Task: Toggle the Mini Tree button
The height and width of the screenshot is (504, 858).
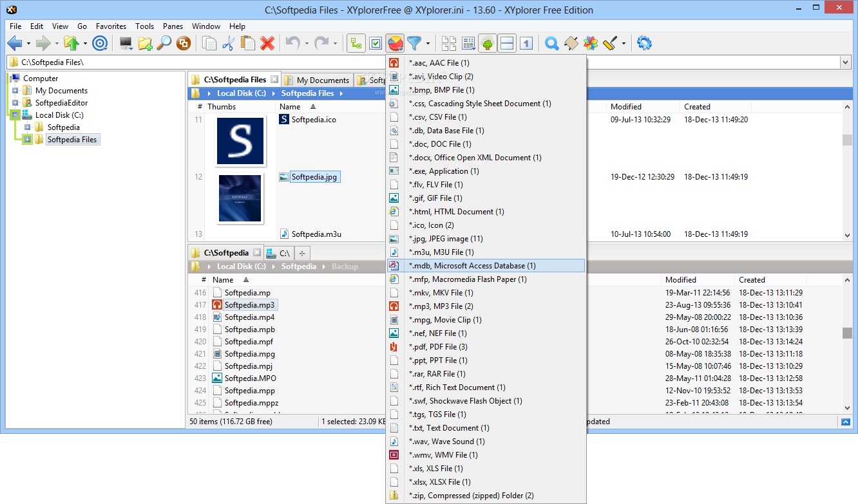Action: (356, 43)
